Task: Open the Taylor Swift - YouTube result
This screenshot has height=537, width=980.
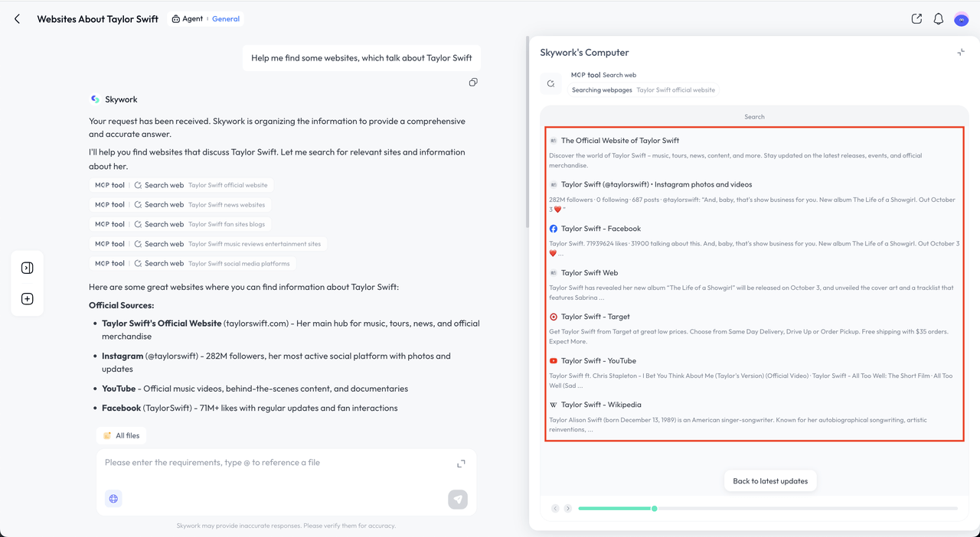Action: point(598,361)
